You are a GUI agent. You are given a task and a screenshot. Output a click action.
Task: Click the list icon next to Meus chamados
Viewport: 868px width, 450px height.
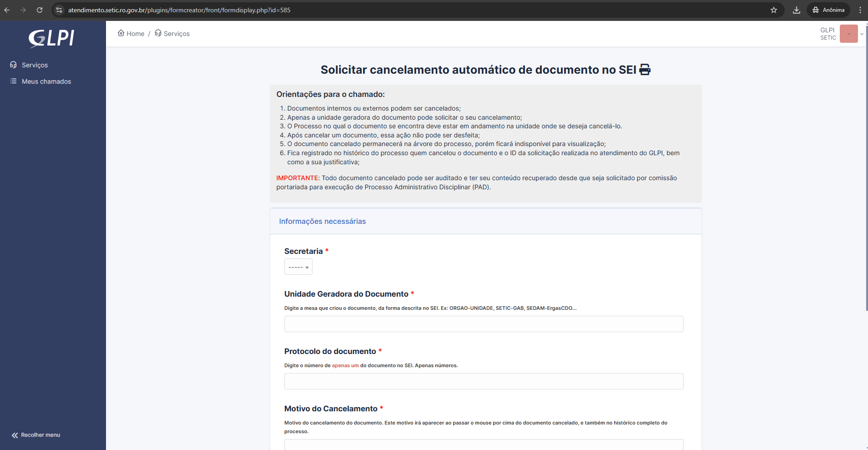coord(12,81)
